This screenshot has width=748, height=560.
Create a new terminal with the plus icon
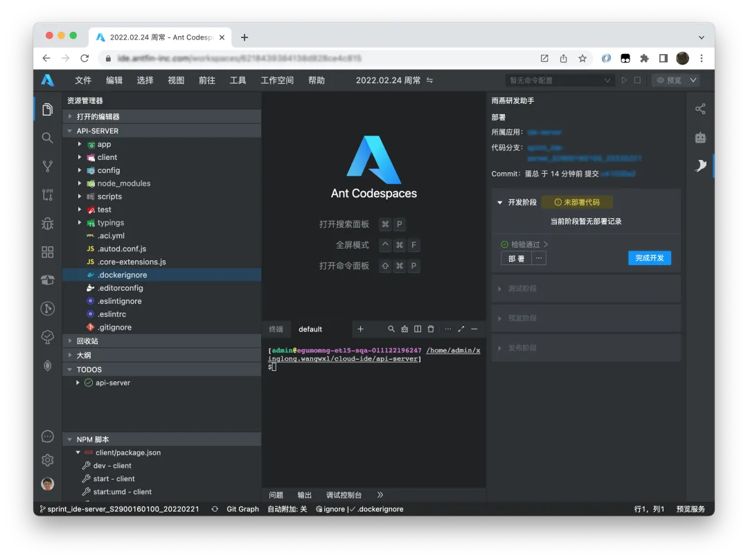coord(360,329)
